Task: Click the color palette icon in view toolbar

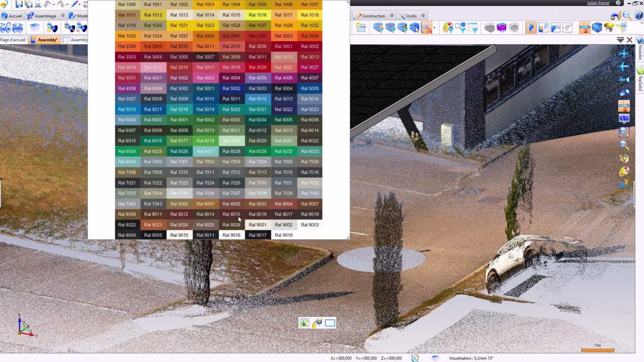Action: [x=624, y=171]
